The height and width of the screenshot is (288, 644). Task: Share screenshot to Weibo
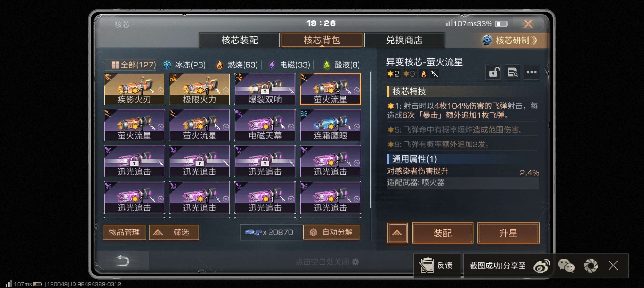541,266
